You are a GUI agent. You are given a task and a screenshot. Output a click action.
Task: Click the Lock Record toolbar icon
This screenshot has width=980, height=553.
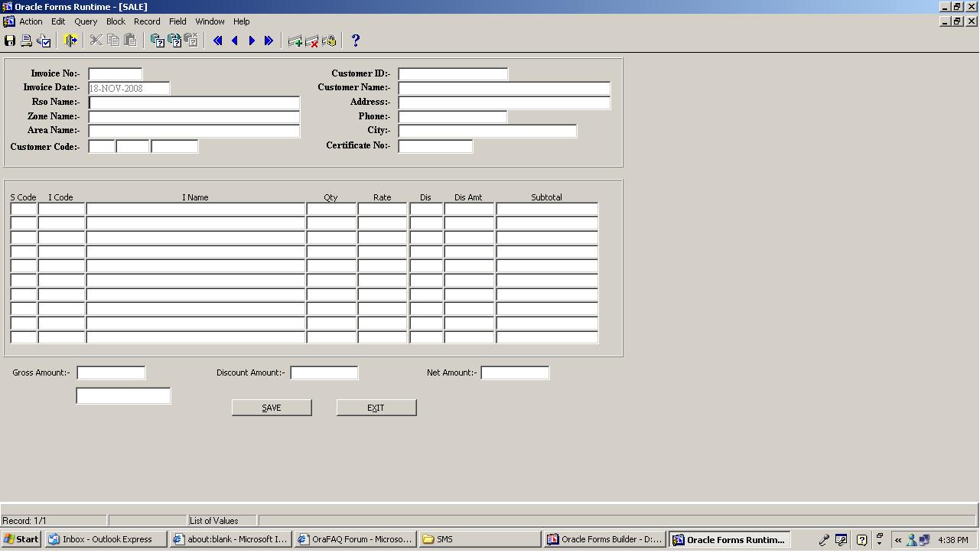(x=329, y=41)
